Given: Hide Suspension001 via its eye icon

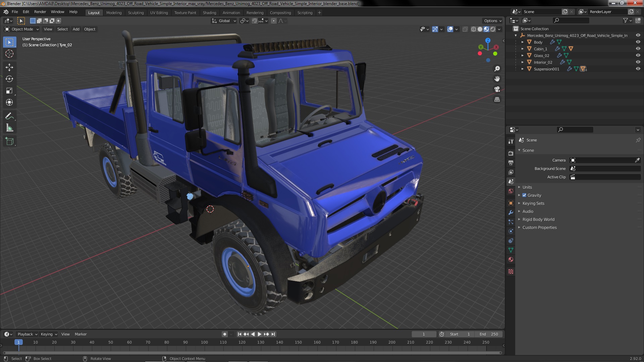Looking at the screenshot, I should pos(638,69).
